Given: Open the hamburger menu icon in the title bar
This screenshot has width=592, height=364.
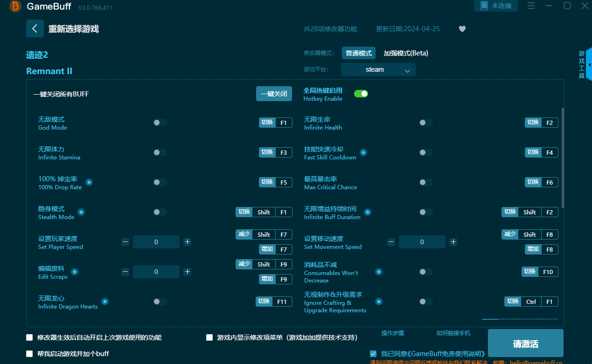Looking at the screenshot, I should [x=531, y=6].
